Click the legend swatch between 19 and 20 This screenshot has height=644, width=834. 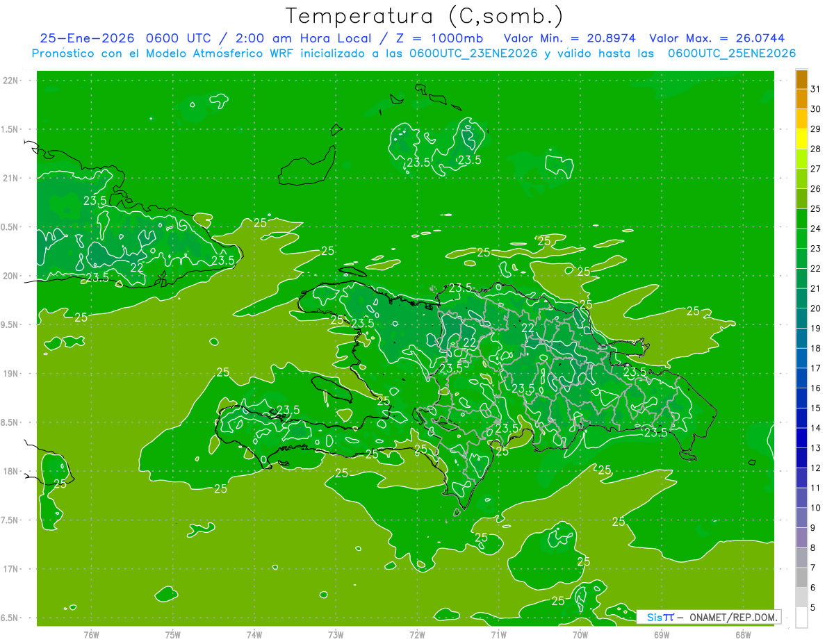click(x=801, y=318)
